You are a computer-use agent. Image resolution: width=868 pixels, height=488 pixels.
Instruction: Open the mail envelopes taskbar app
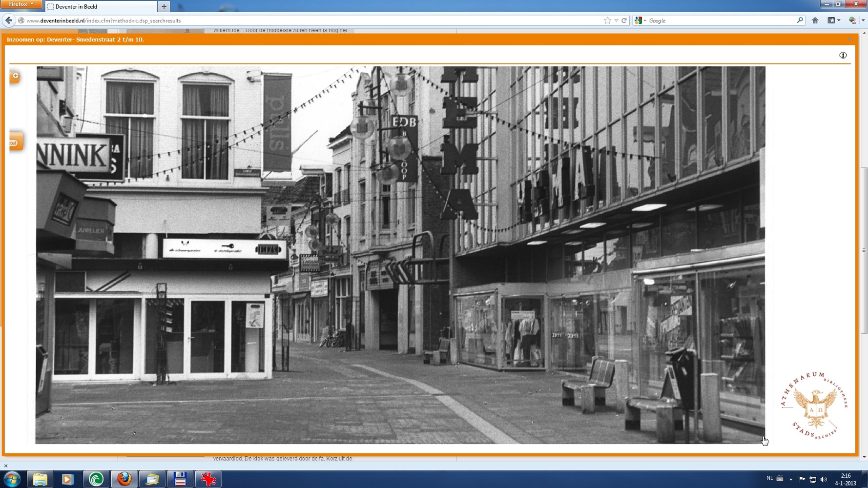pyautogui.click(x=152, y=479)
